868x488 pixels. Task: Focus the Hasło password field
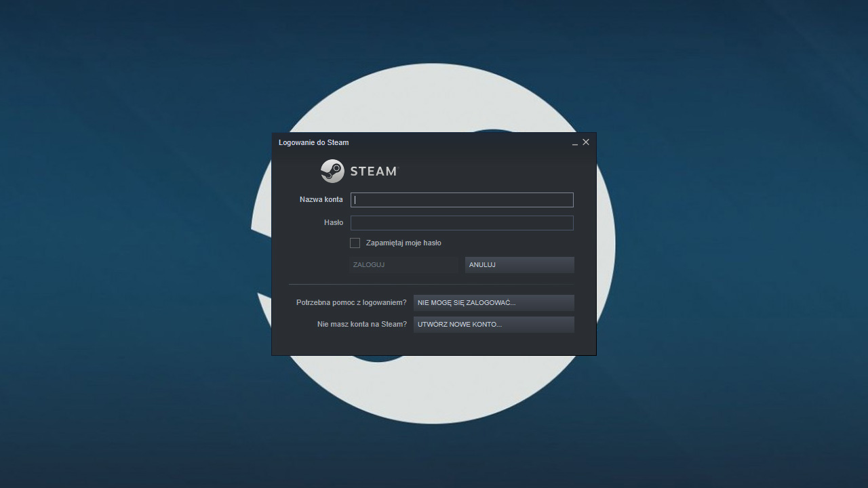tap(462, 223)
